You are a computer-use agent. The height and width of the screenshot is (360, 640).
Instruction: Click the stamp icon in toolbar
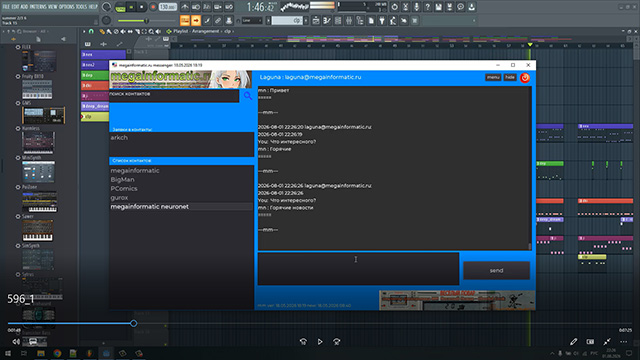[x=229, y=20]
